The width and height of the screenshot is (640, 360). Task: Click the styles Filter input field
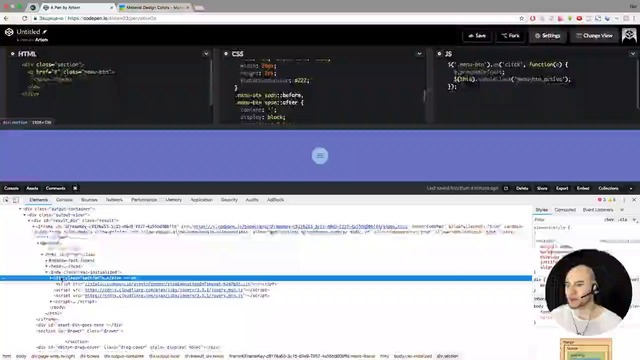pos(567,220)
